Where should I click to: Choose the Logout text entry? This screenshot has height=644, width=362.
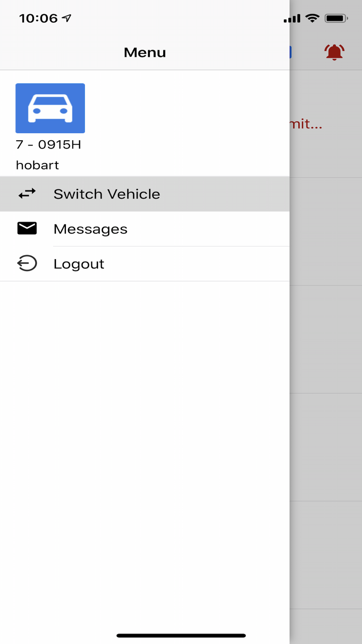point(79,264)
